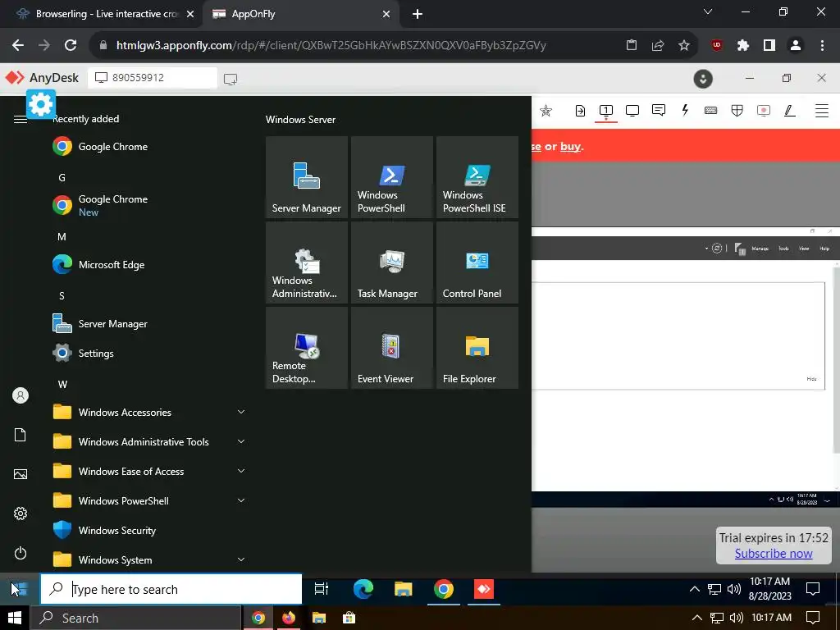Open Microsoft Store on local taskbar
840x630 pixels.
coord(349,618)
